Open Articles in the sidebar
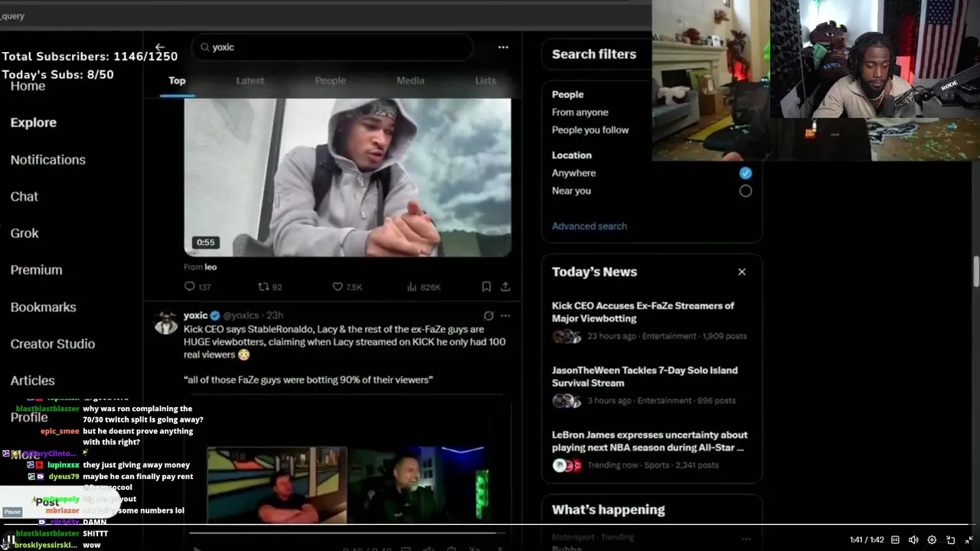Image resolution: width=980 pixels, height=551 pixels. pyautogui.click(x=33, y=380)
